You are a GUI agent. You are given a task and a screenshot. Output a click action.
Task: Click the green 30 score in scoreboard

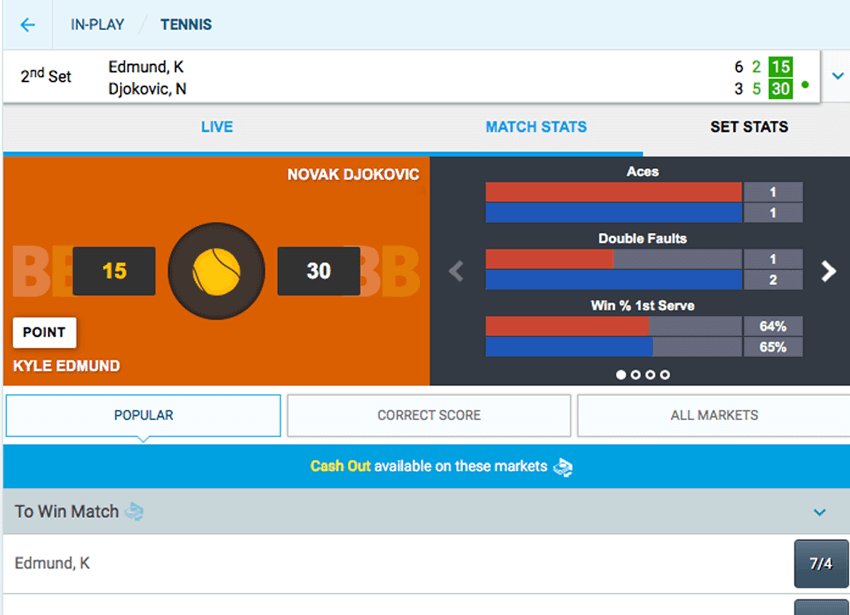(x=781, y=88)
